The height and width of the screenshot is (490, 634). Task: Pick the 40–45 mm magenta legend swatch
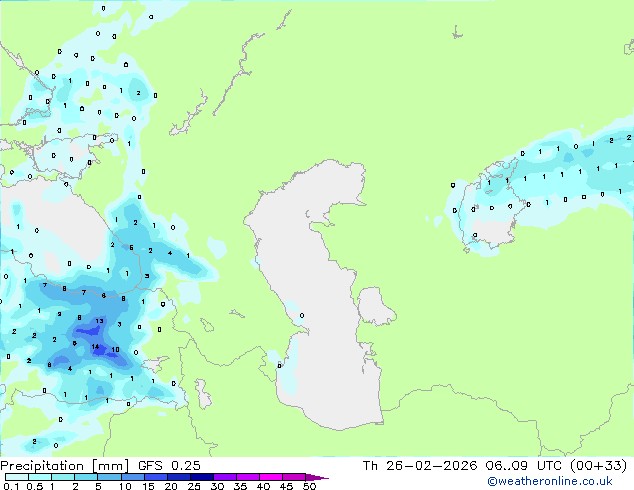click(x=271, y=477)
